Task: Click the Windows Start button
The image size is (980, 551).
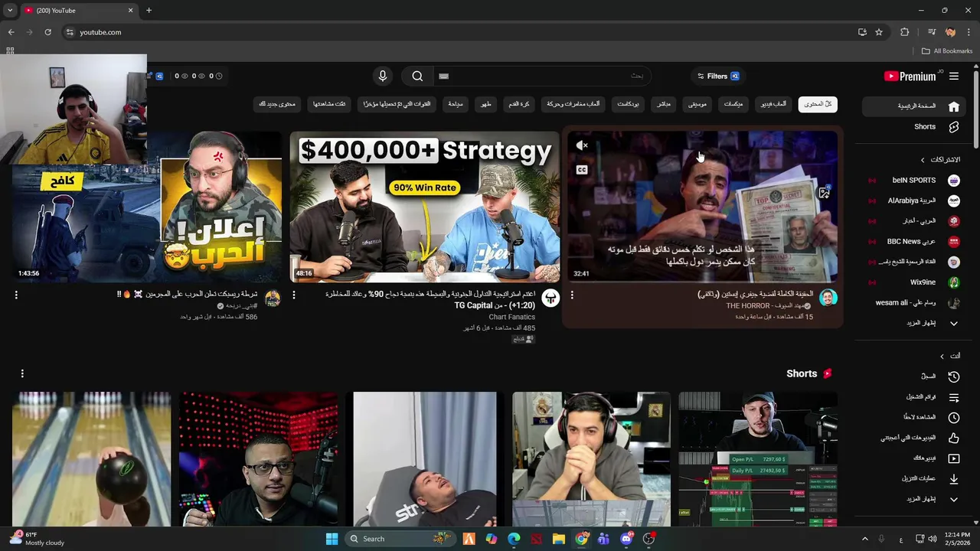Action: click(332, 539)
